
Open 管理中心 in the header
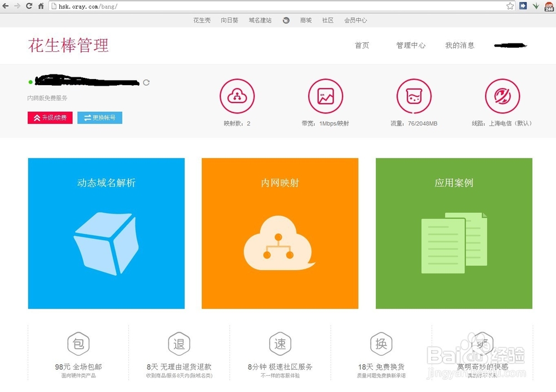[x=411, y=46]
